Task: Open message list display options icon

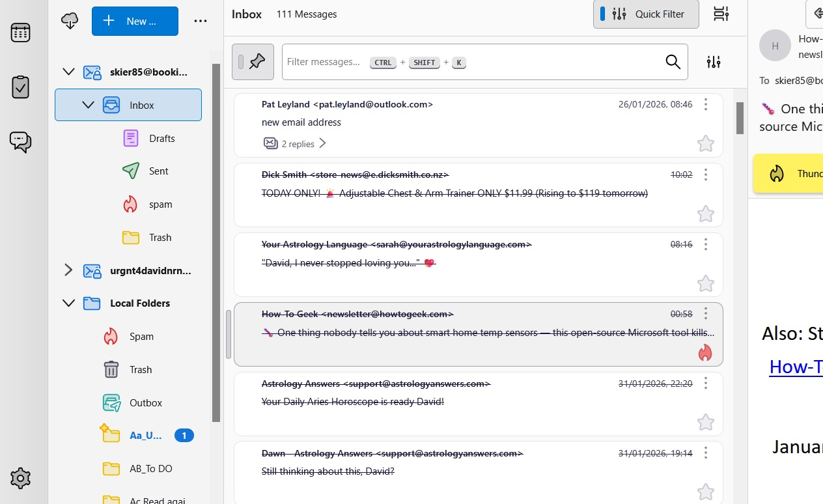Action: (721, 14)
